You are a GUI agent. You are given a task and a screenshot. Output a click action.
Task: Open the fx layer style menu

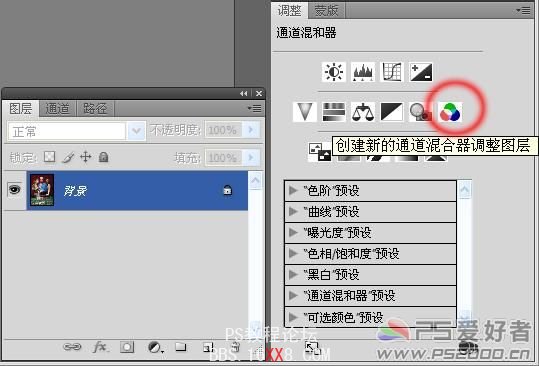(100, 347)
